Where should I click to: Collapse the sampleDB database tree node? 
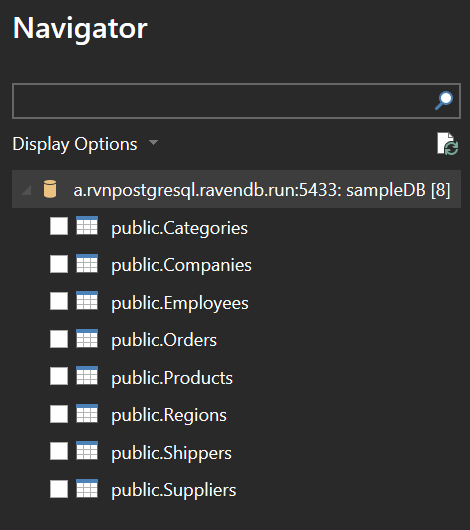(x=26, y=190)
